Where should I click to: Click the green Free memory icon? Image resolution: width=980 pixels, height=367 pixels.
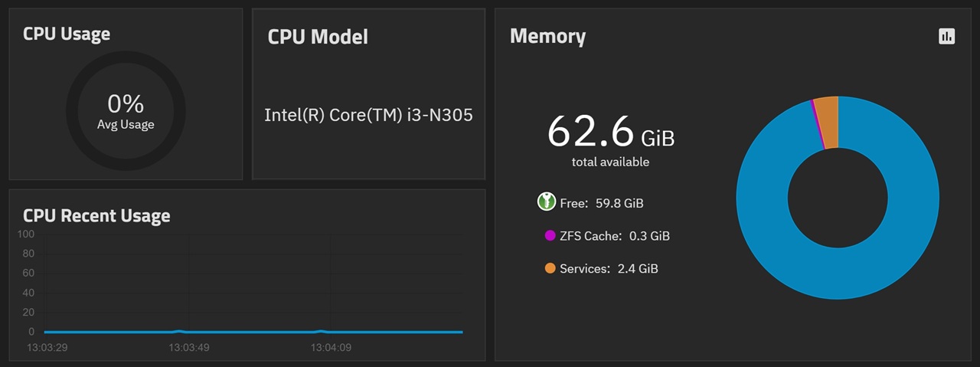(x=546, y=202)
